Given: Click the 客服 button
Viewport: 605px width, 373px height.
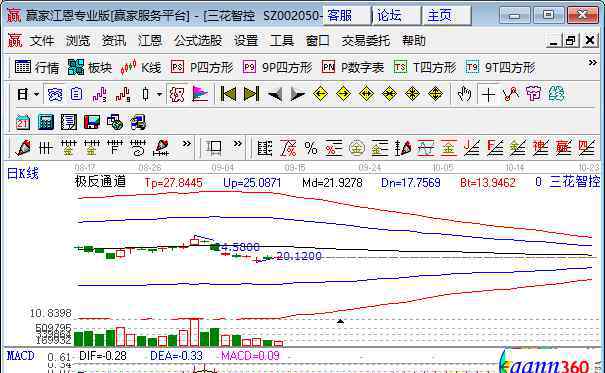Looking at the screenshot, I should point(346,15).
